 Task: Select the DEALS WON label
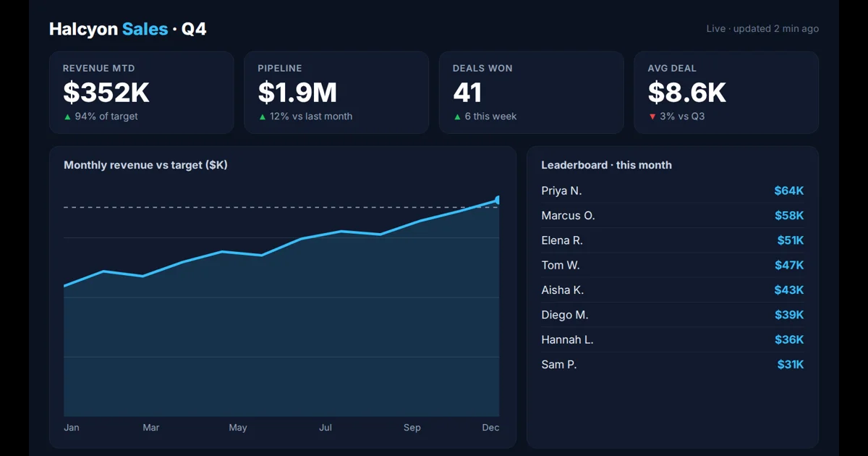pyautogui.click(x=482, y=68)
